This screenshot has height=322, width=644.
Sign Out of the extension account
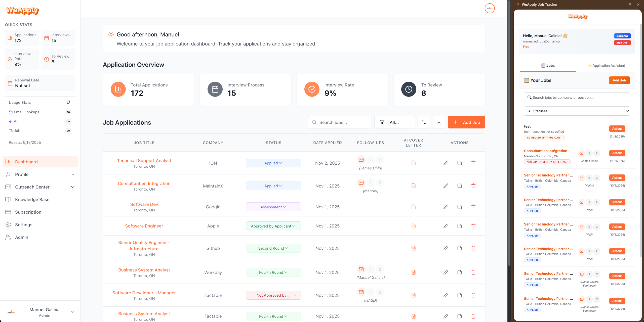[622, 42]
